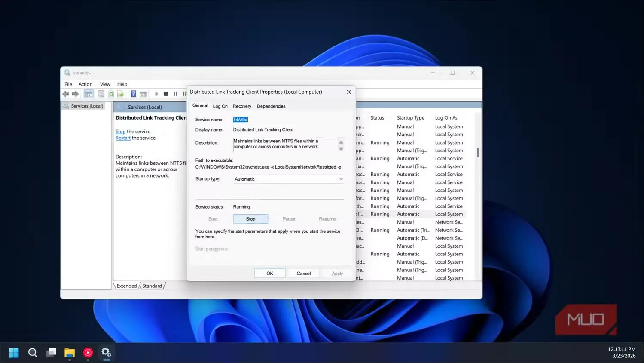Sort by the Log On As column header
Image resolution: width=644 pixels, height=363 pixels.
tap(446, 118)
